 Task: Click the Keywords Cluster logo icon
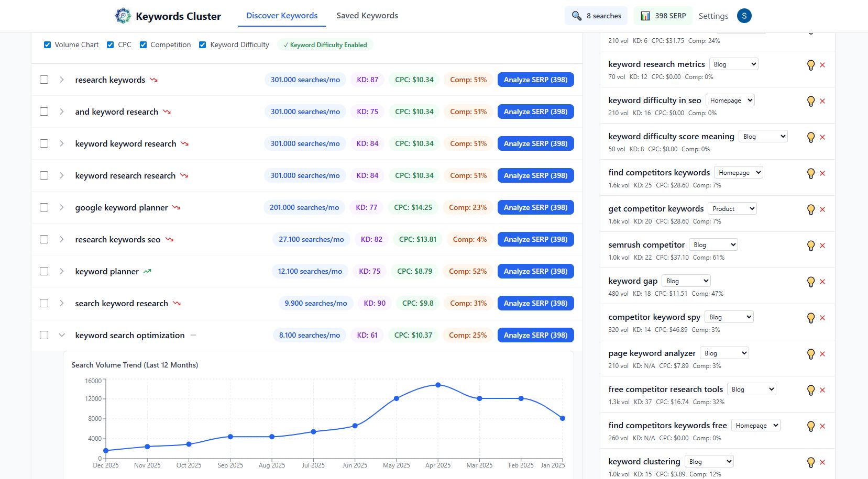(x=123, y=16)
